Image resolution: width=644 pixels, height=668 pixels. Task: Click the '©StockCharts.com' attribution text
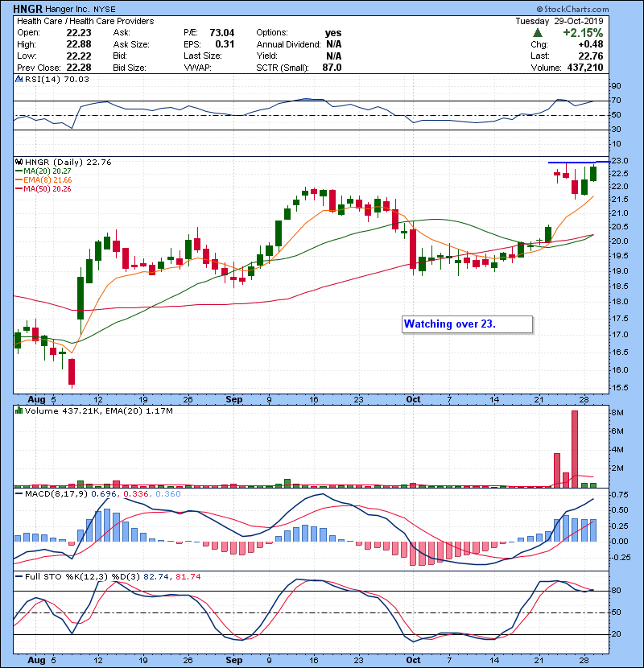pyautogui.click(x=573, y=9)
